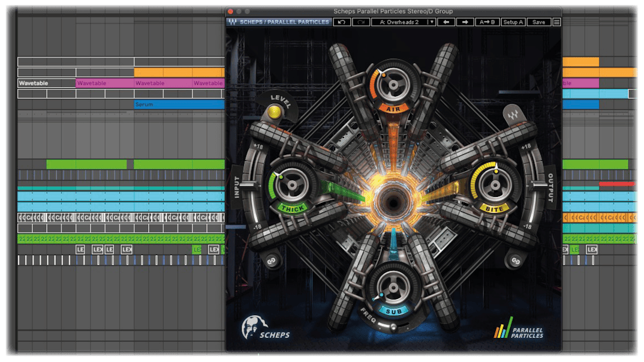The image size is (644, 362).
Task: Click the Freq slider under the Sub knob
Action: pos(393,327)
